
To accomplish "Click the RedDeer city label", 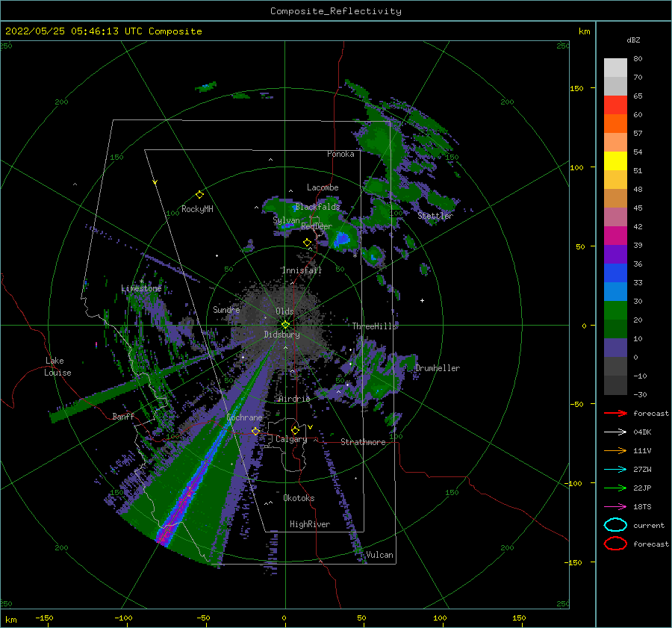I will point(317,226).
